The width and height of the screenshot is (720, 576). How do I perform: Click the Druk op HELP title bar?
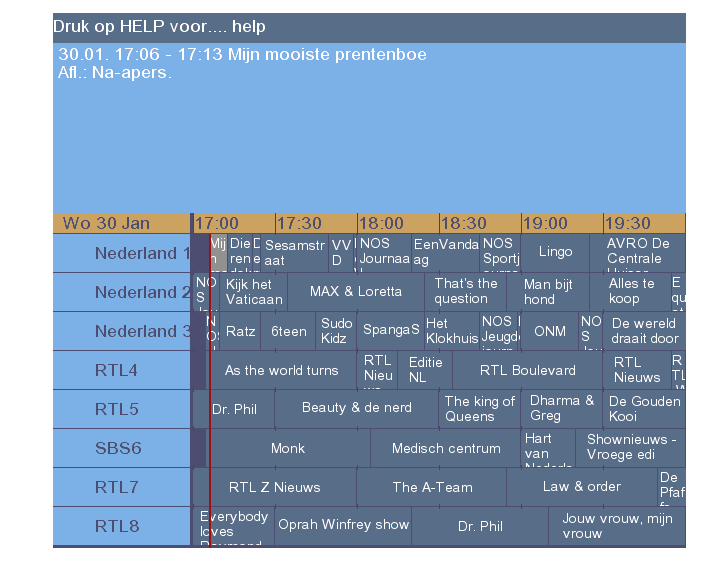[x=369, y=28]
